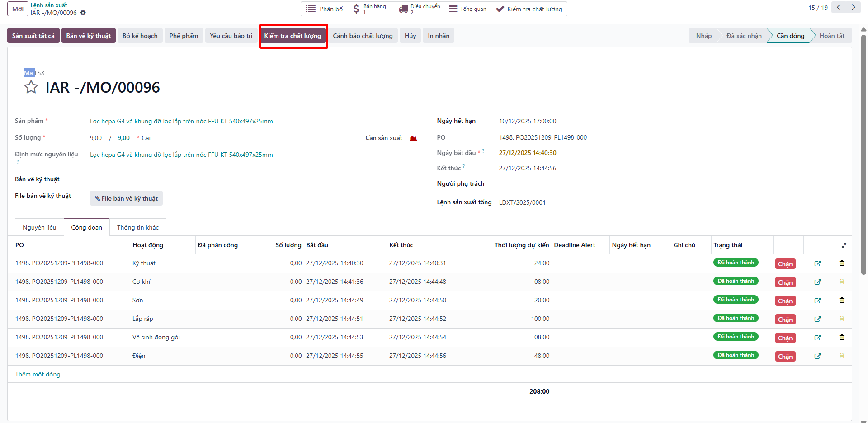
Task: Click Chặn button for Cơ khí row
Action: pyautogui.click(x=785, y=282)
